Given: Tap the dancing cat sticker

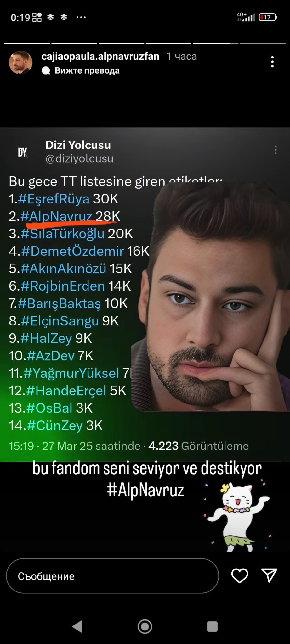Looking at the screenshot, I should [238, 516].
